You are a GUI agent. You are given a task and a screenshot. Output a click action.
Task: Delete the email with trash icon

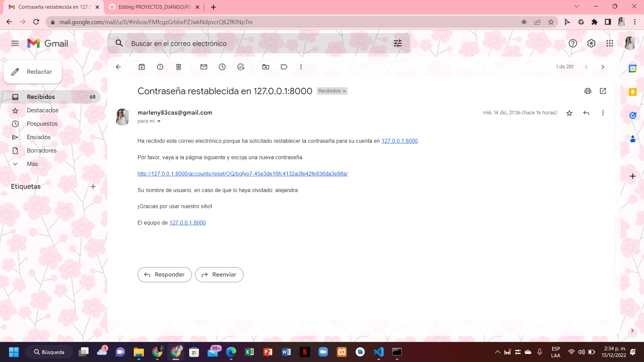(x=178, y=67)
